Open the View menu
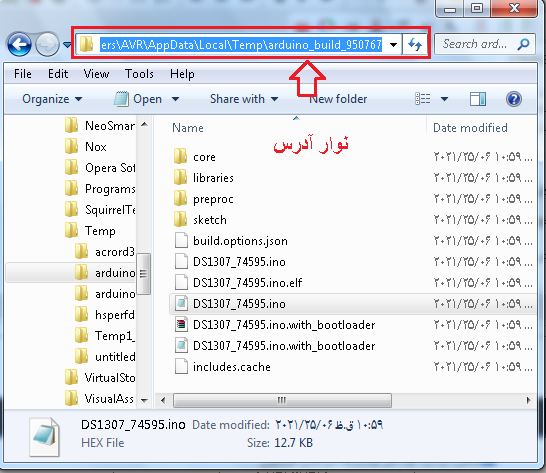 96,74
